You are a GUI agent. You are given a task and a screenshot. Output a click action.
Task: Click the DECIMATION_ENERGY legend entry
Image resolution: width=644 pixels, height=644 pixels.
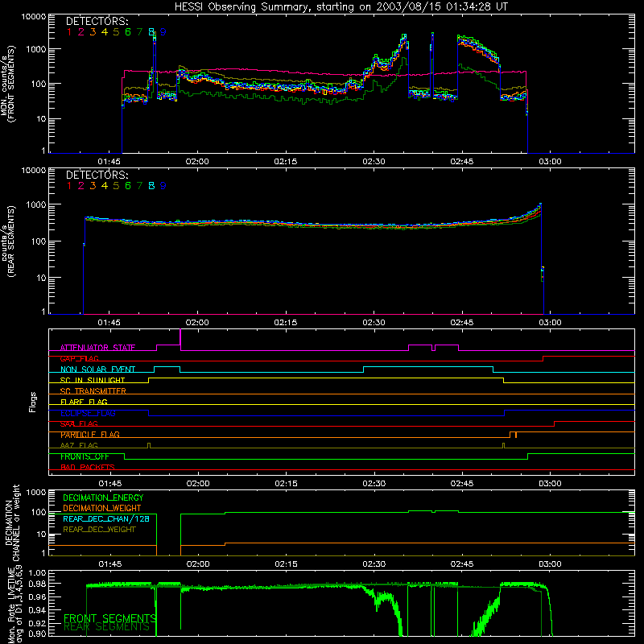coord(103,497)
